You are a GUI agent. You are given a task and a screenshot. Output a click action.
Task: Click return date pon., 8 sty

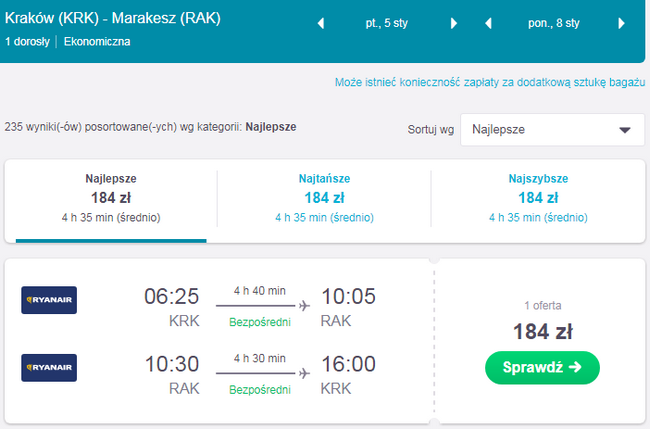(554, 23)
